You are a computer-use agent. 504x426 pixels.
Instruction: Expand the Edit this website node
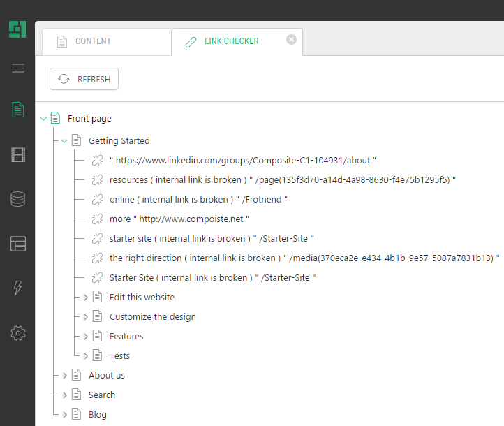86,298
